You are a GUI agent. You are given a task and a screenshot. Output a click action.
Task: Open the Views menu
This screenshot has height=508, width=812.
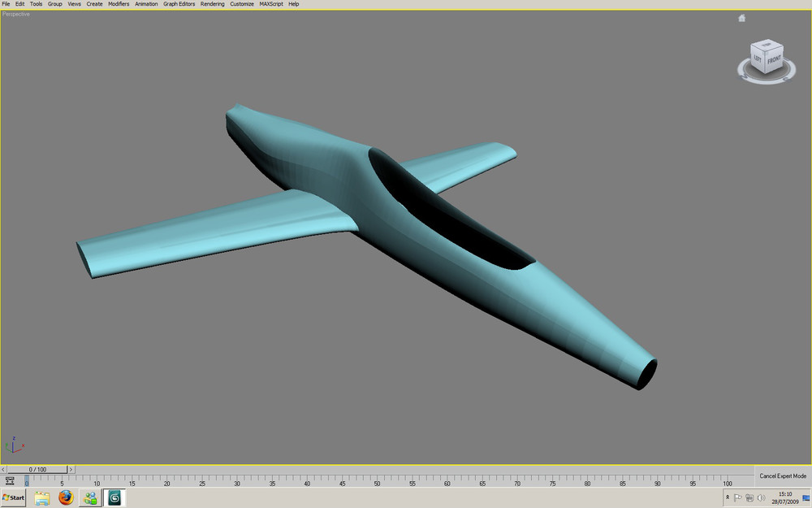[74, 3]
